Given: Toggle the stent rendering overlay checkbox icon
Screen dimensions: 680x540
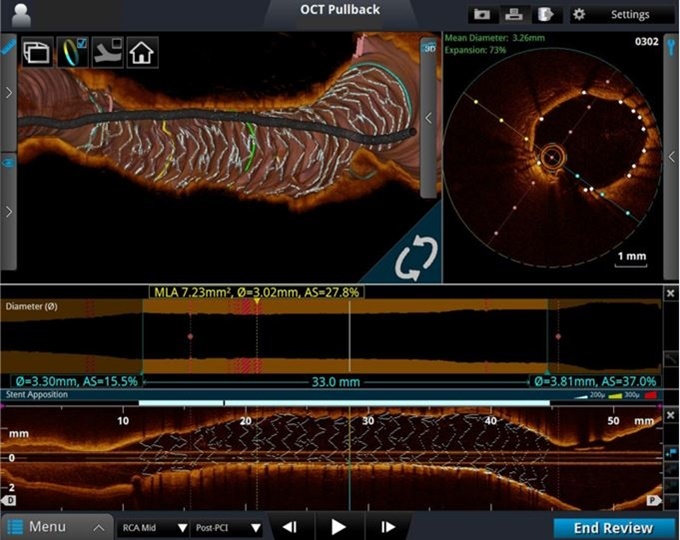Looking at the screenshot, I should point(73,52).
